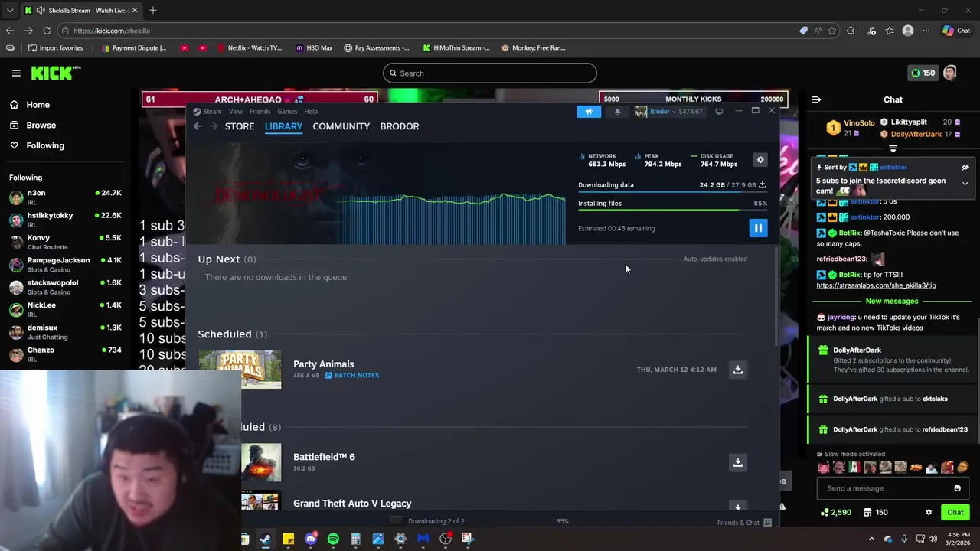Click the browser address bar
980x551 pixels.
coord(429,31)
